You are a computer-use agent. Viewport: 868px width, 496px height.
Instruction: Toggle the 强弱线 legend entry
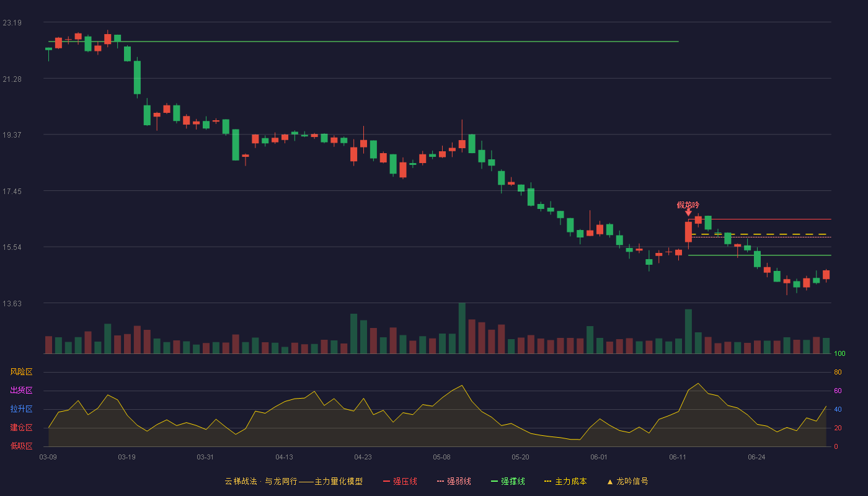click(x=454, y=481)
